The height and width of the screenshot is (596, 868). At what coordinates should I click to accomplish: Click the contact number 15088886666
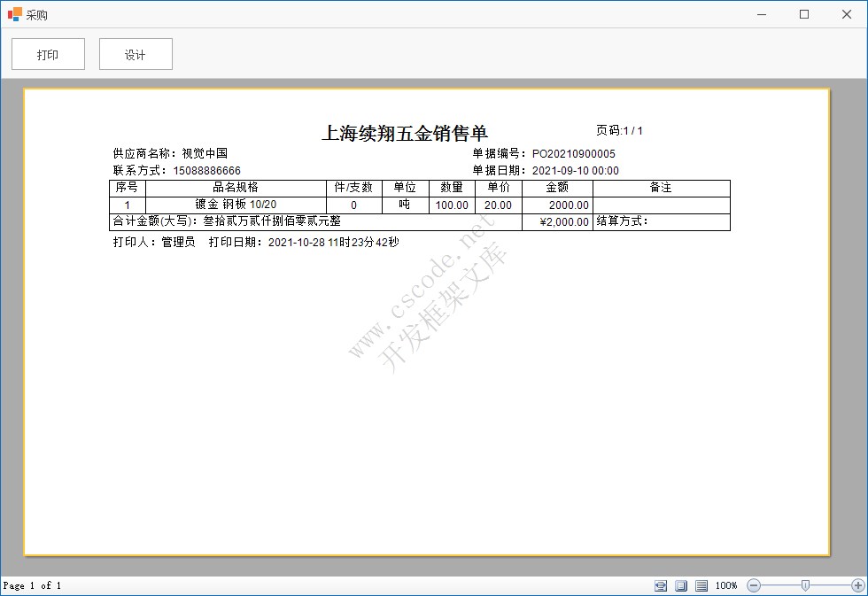pos(207,170)
